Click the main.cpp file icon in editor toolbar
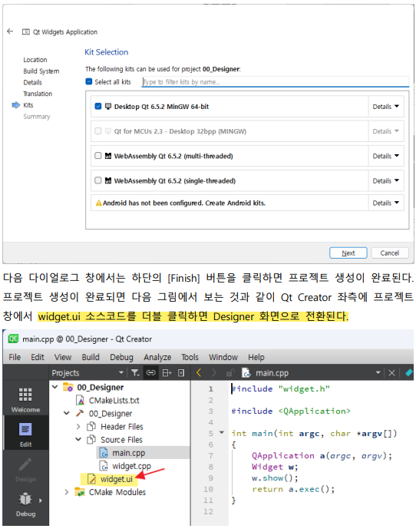416x532 pixels. (x=246, y=373)
